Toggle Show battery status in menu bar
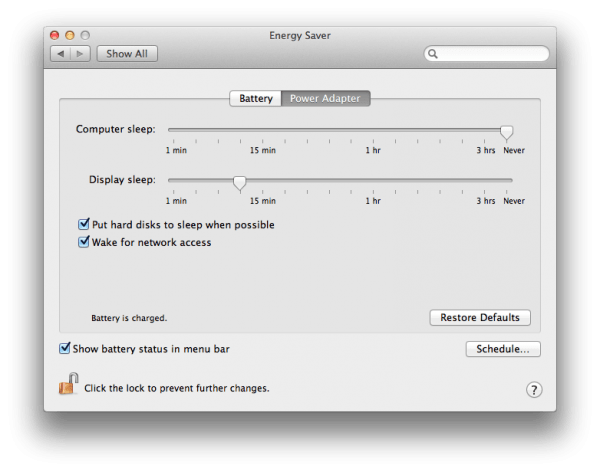The image size is (600, 472). 65,349
